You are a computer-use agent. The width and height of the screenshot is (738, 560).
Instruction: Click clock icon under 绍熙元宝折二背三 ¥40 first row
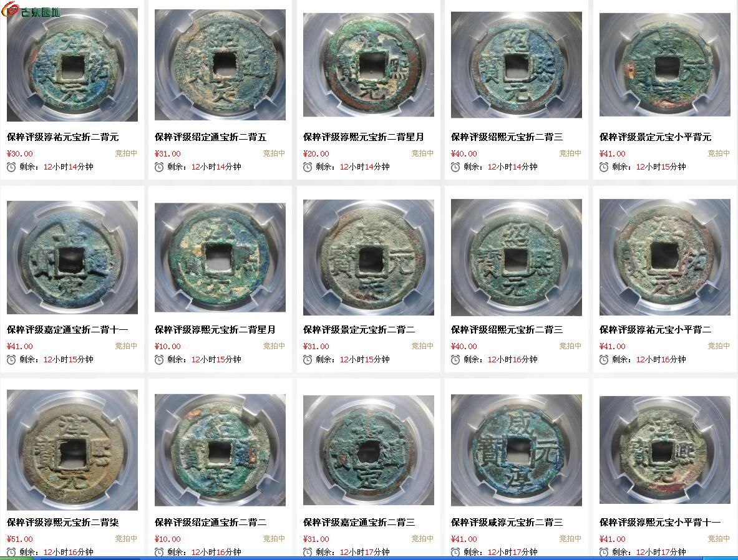click(455, 167)
